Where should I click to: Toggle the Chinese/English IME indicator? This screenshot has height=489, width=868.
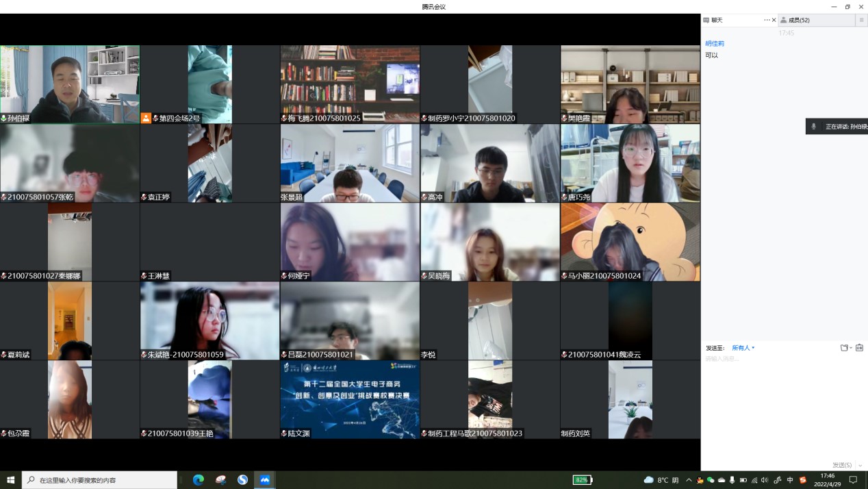(790, 480)
